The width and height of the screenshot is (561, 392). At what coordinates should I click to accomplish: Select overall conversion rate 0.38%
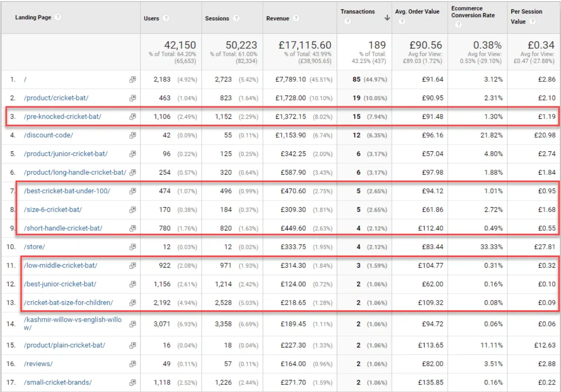pyautogui.click(x=487, y=45)
